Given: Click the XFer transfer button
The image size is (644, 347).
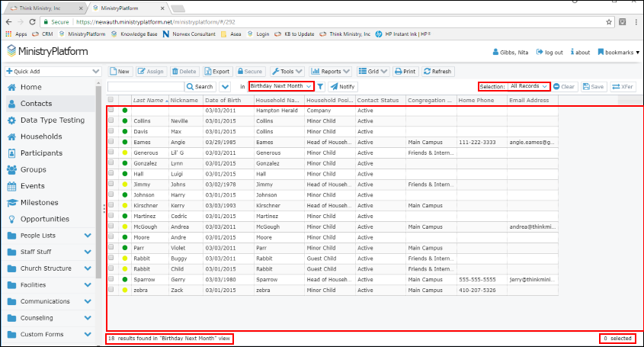Looking at the screenshot, I should click(x=623, y=87).
